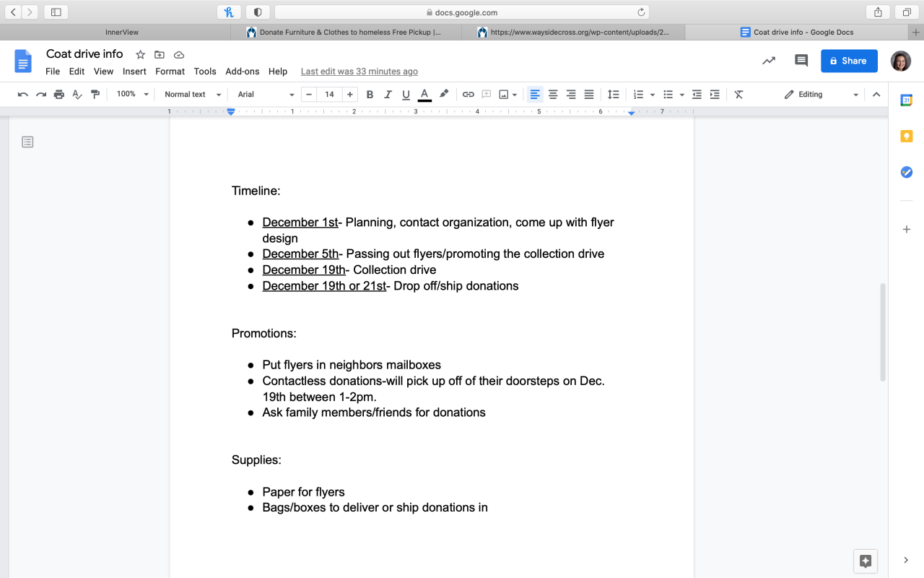Decrease the paragraph indent

click(x=697, y=95)
